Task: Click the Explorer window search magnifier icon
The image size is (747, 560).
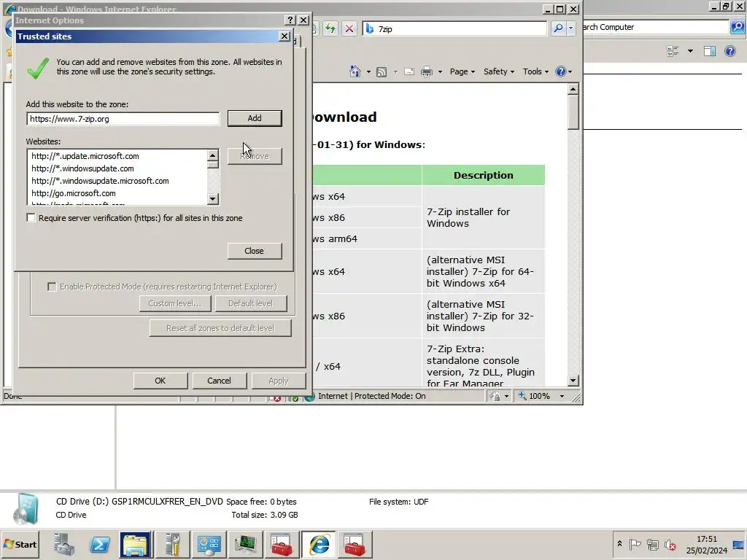Action: [x=738, y=27]
